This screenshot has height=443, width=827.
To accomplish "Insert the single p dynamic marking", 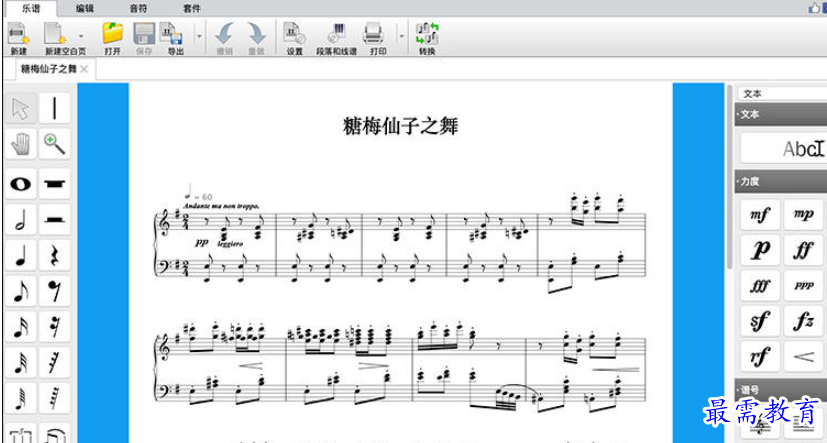I will coord(760,251).
